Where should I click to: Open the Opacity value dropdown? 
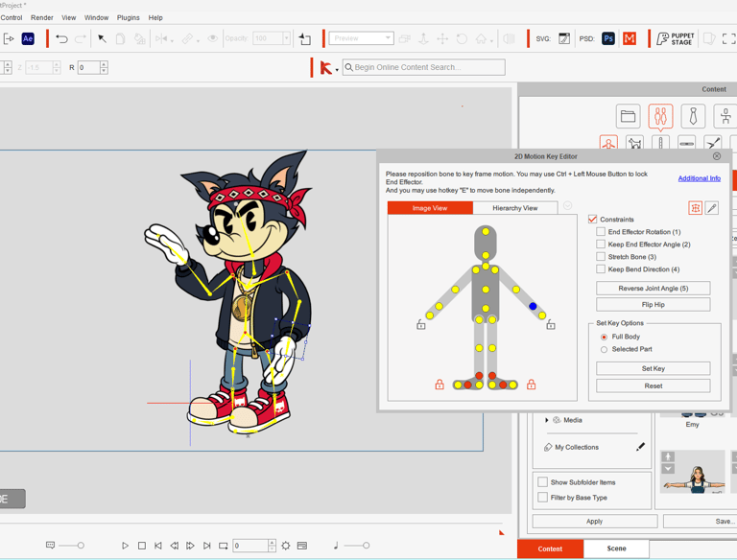[286, 38]
